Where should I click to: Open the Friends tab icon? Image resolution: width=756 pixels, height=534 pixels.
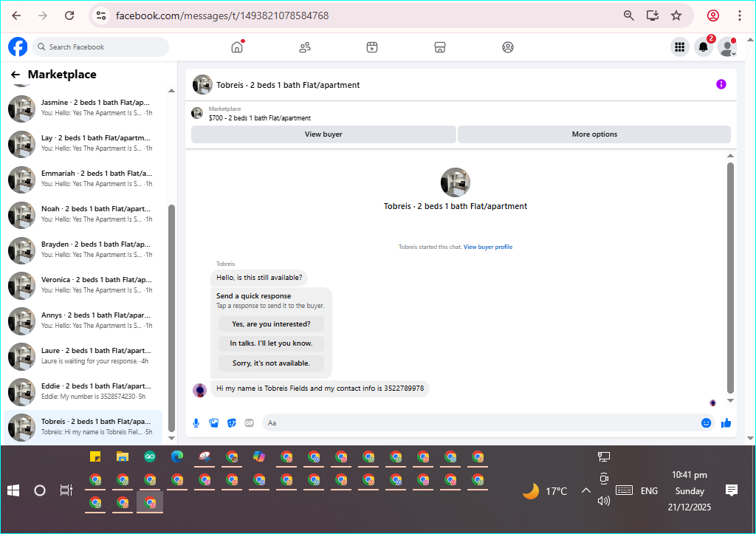click(x=305, y=47)
